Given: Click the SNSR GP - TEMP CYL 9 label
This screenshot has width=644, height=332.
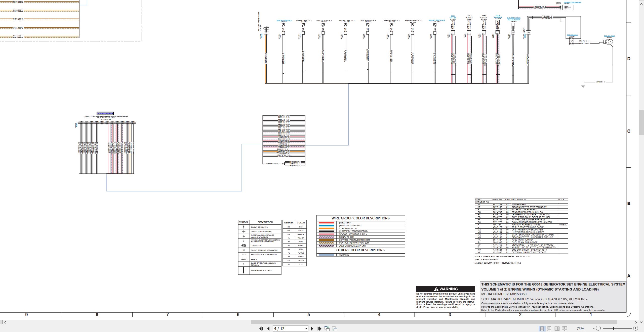Looking at the screenshot, I should (x=368, y=20).
